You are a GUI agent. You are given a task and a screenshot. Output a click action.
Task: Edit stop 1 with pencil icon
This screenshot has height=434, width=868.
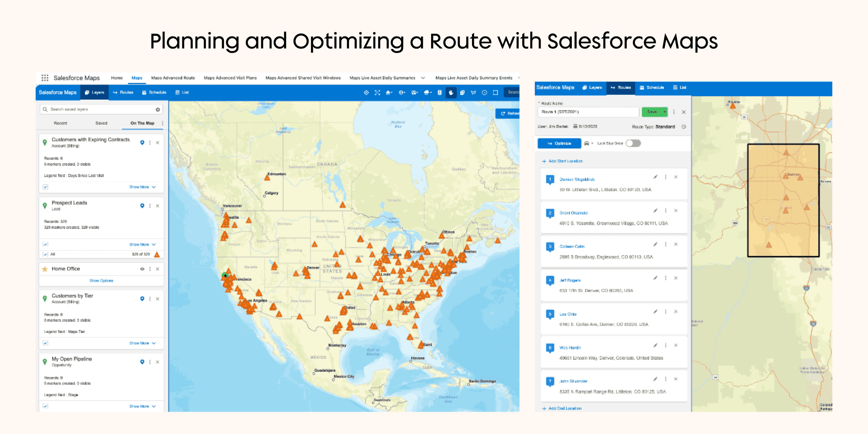[655, 177]
